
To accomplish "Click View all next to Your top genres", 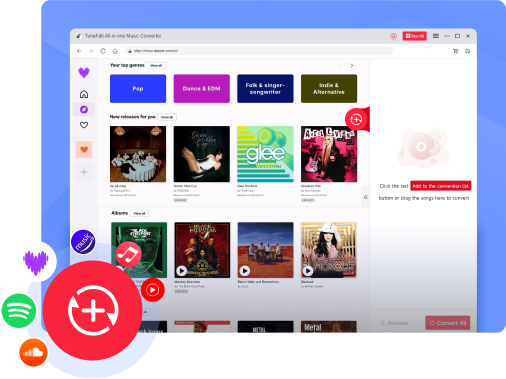I will tap(156, 65).
